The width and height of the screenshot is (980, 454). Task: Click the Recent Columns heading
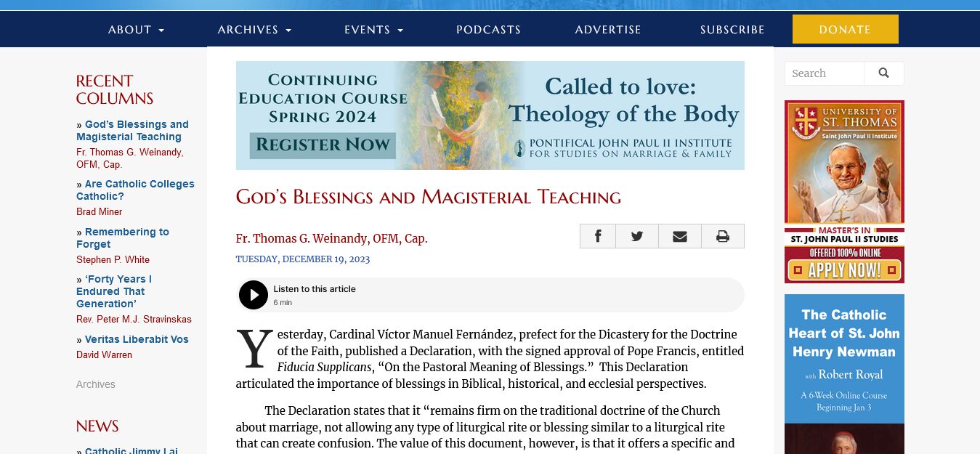tap(115, 90)
